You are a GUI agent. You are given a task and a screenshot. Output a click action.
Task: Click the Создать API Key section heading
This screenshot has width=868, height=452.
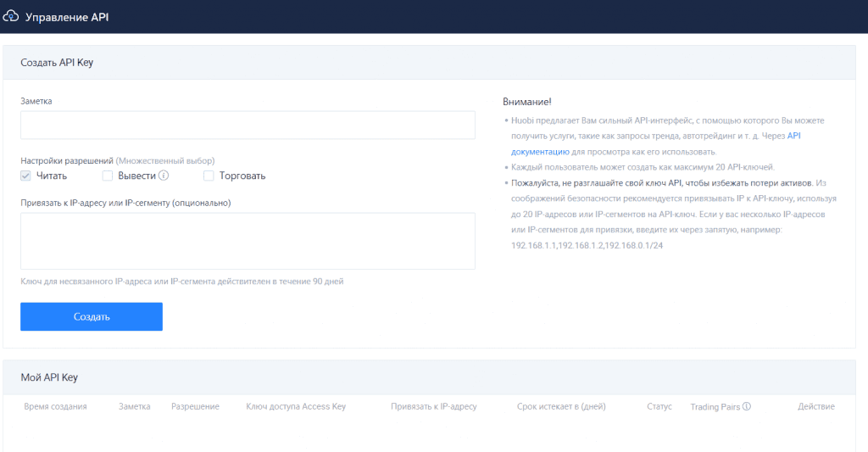(x=57, y=63)
